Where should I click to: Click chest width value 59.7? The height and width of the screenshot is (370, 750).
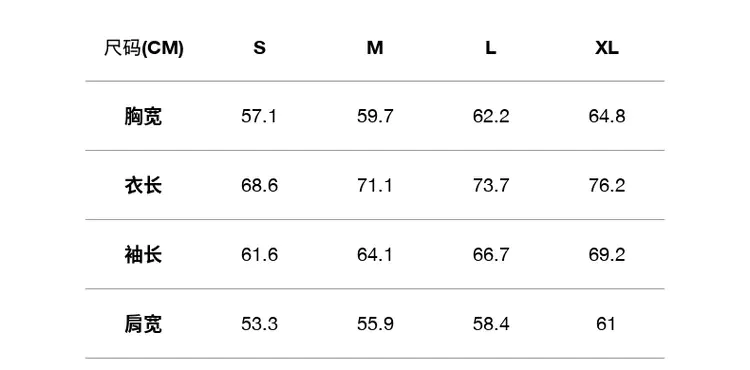coord(375,116)
